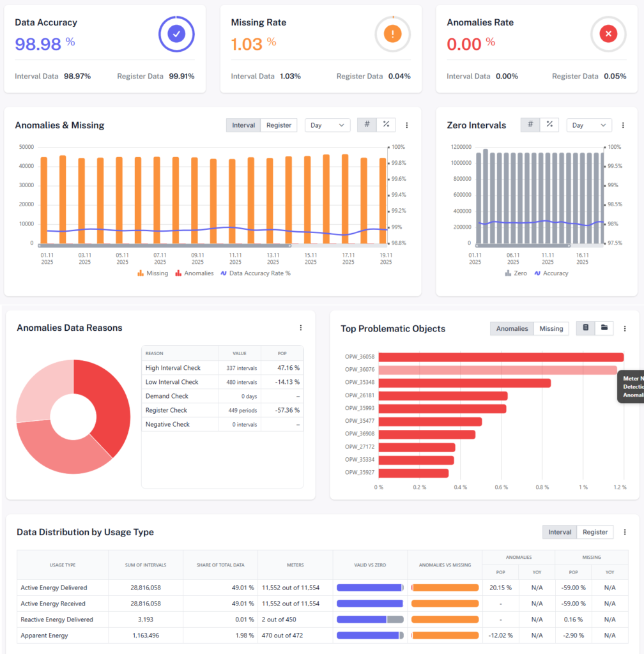Open Zero Intervals three-dot options menu
The height and width of the screenshot is (654, 644).
tap(623, 125)
